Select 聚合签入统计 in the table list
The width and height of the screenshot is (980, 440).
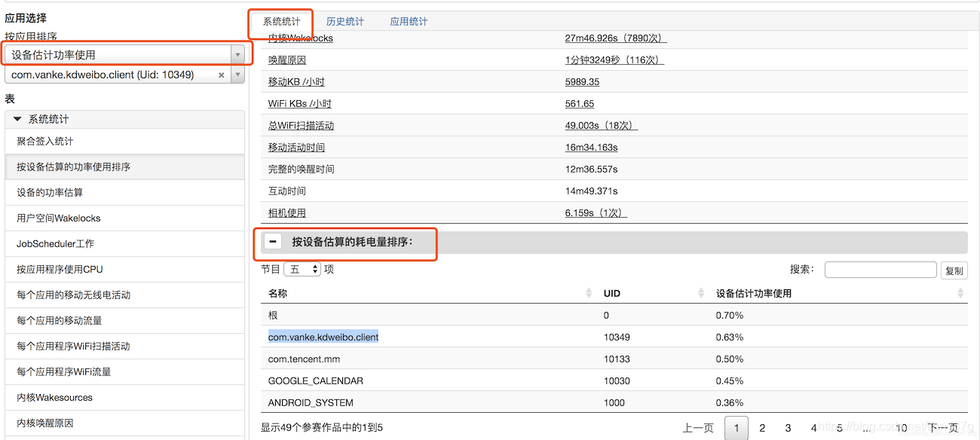[124, 142]
